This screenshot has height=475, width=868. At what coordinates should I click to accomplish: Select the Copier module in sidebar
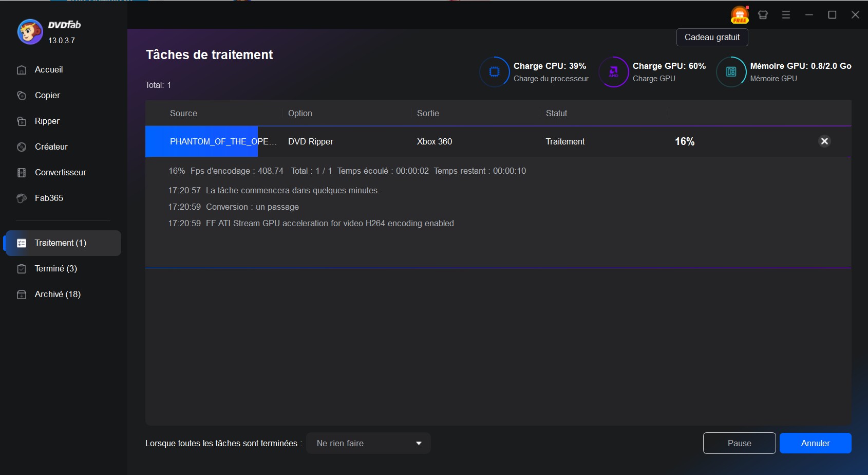(47, 95)
